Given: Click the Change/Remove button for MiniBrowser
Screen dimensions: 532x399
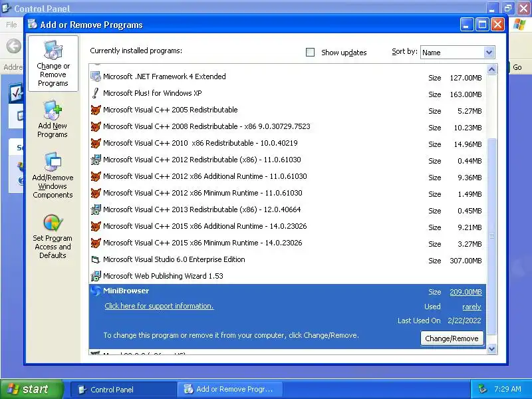Looking at the screenshot, I should (452, 338).
